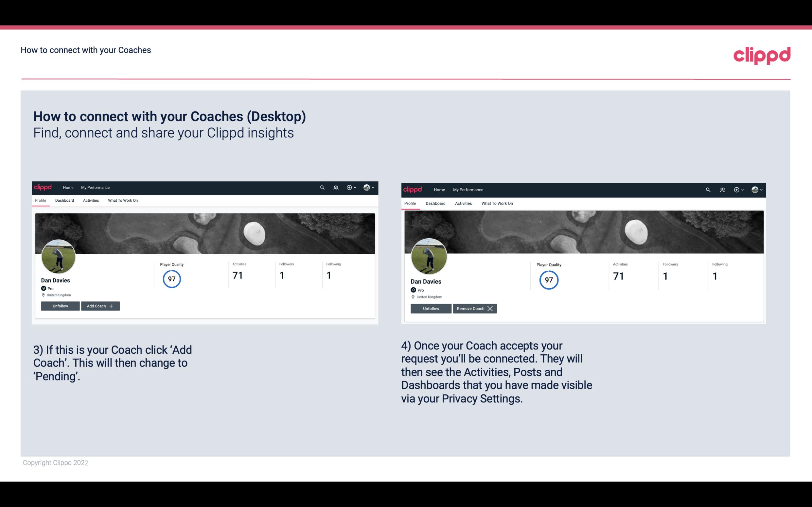The height and width of the screenshot is (507, 812).
Task: Click the 'Add Coach' button on left screen
Action: pos(99,306)
